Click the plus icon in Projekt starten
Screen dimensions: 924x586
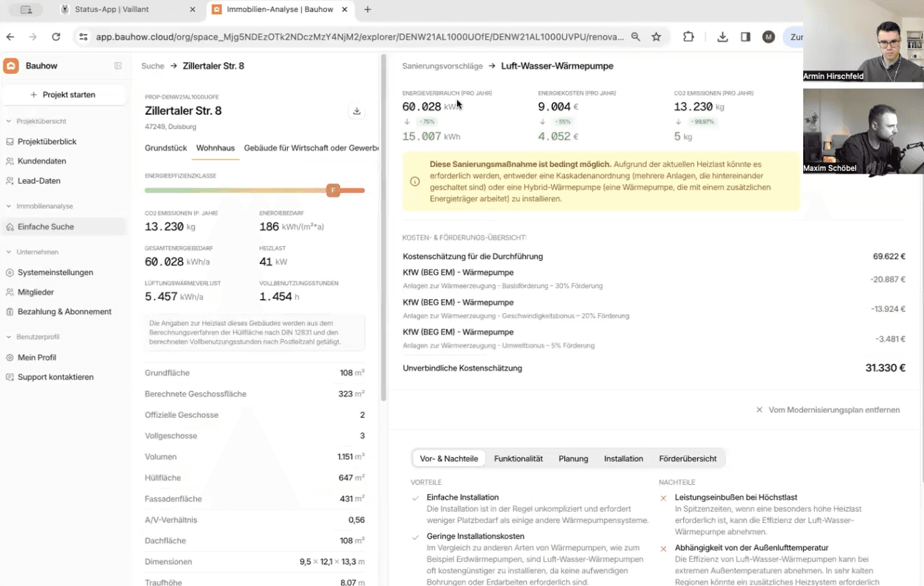point(34,95)
